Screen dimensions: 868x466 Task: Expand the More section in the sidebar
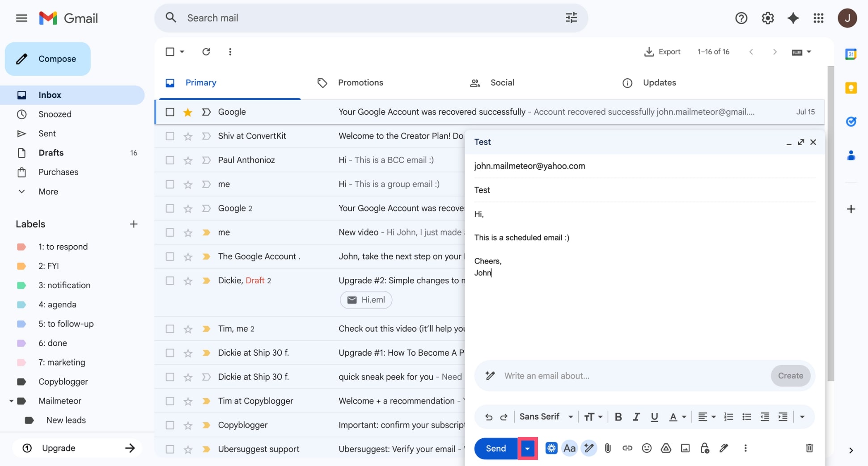(47, 191)
